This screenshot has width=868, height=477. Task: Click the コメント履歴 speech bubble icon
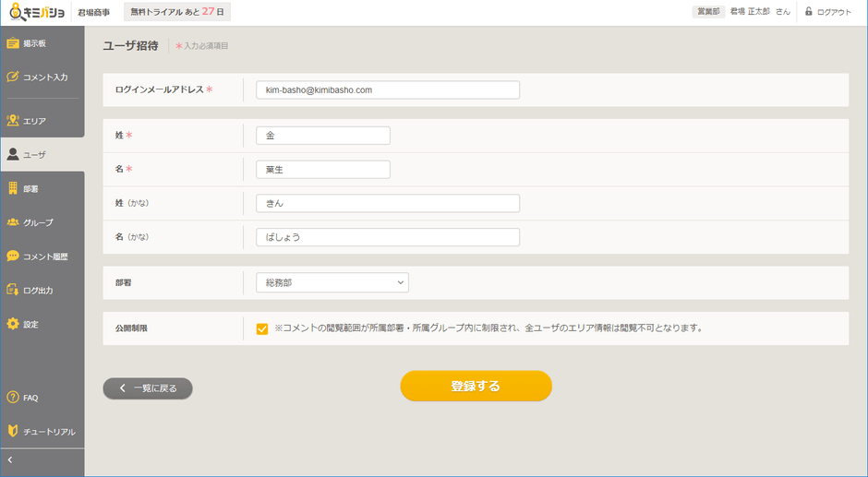13,256
